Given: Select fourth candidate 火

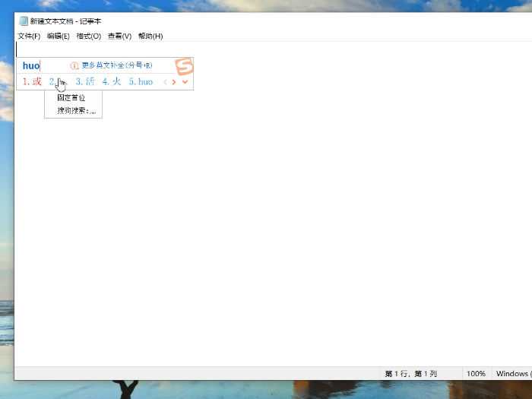Looking at the screenshot, I should coord(112,81).
